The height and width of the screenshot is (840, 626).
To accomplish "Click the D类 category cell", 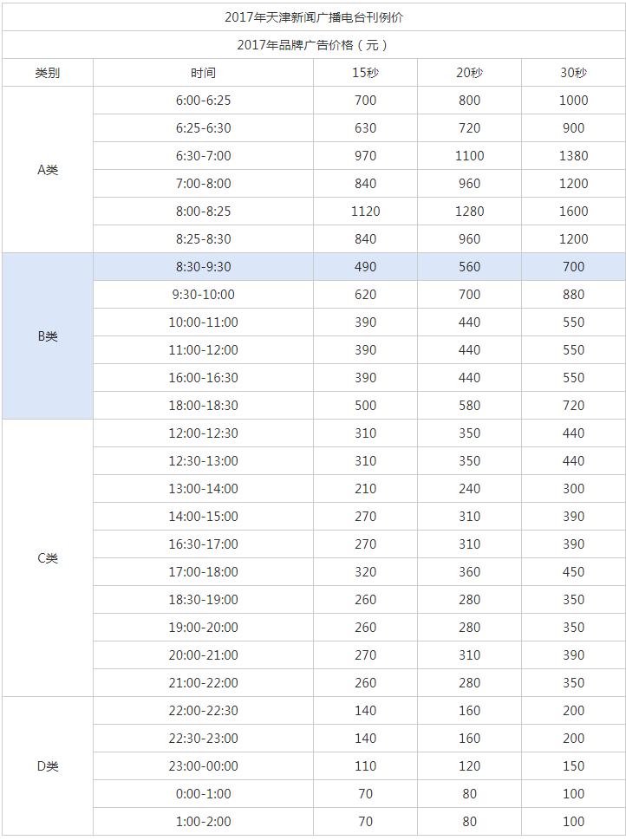I will [47, 766].
